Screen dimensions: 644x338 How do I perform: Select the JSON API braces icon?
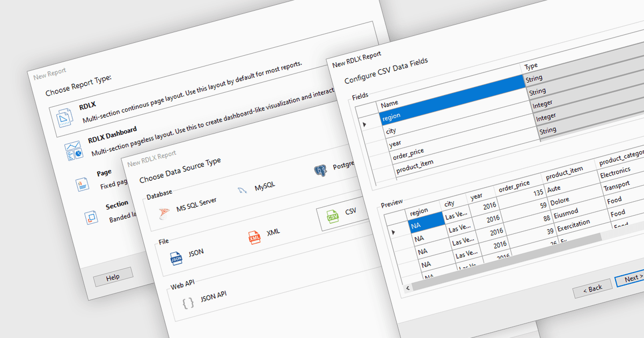pyautogui.click(x=188, y=303)
